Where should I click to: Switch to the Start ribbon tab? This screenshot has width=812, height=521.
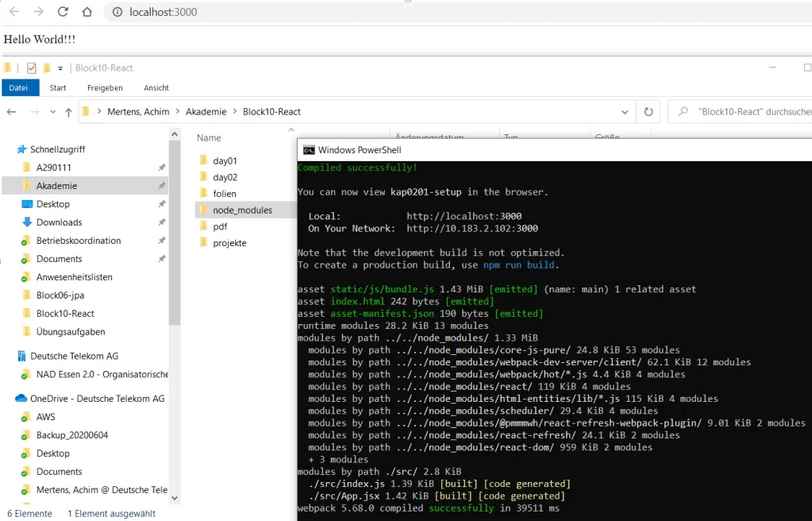point(58,87)
